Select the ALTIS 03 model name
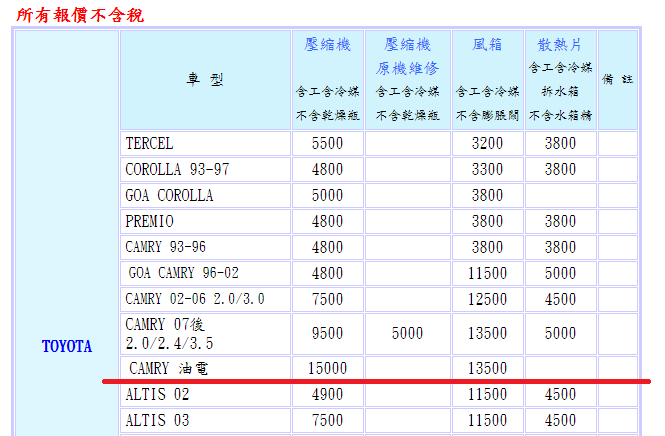Screen dimensions: 665x436 [157, 420]
